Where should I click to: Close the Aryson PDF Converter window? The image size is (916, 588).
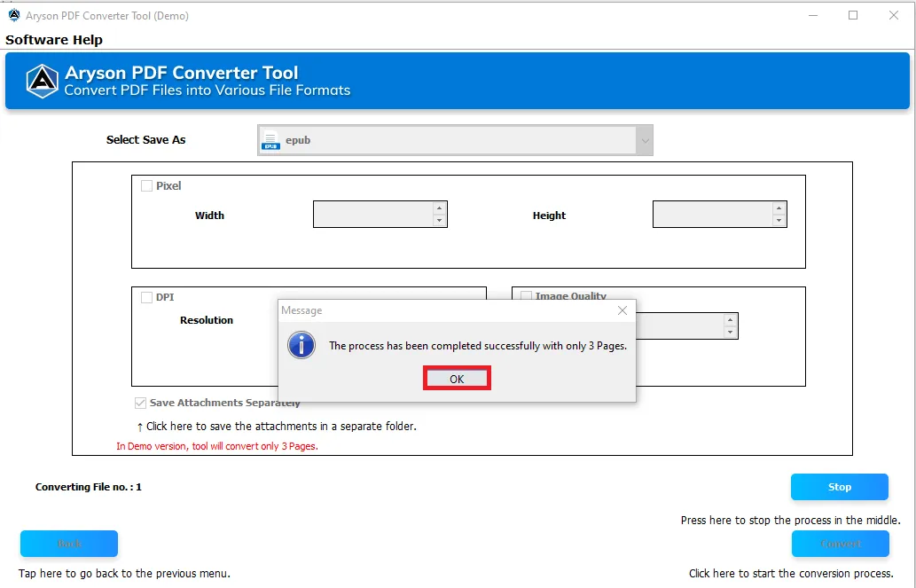click(894, 16)
